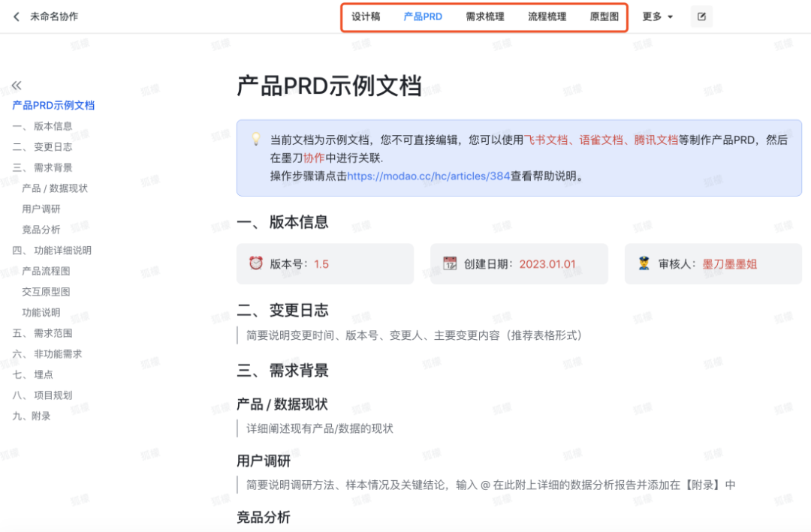Click the 语雀文档 link in notice

pos(601,140)
